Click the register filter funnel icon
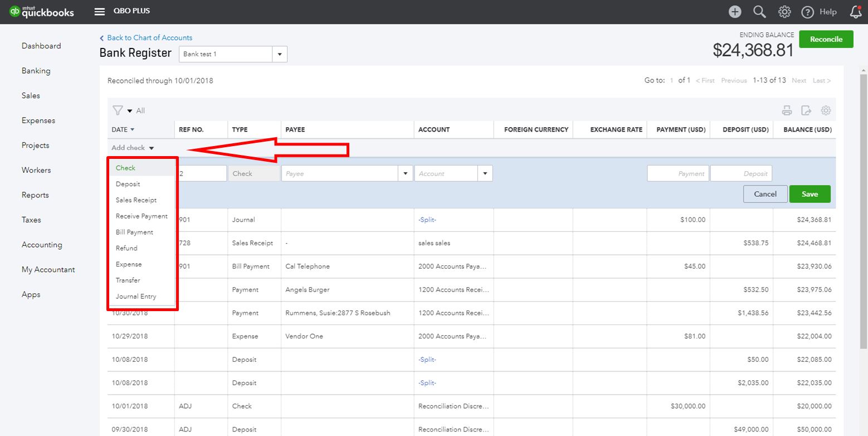This screenshot has width=868, height=436. coord(118,110)
